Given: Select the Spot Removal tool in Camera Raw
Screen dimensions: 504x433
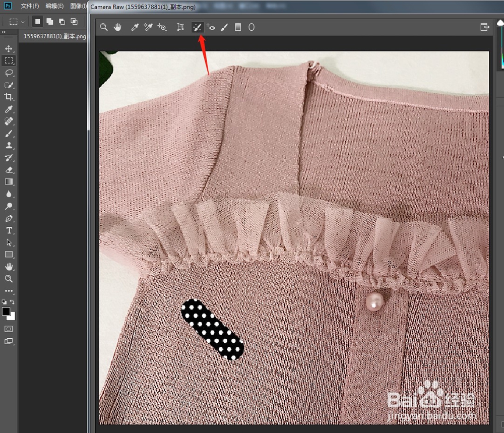Looking at the screenshot, I should tap(197, 27).
